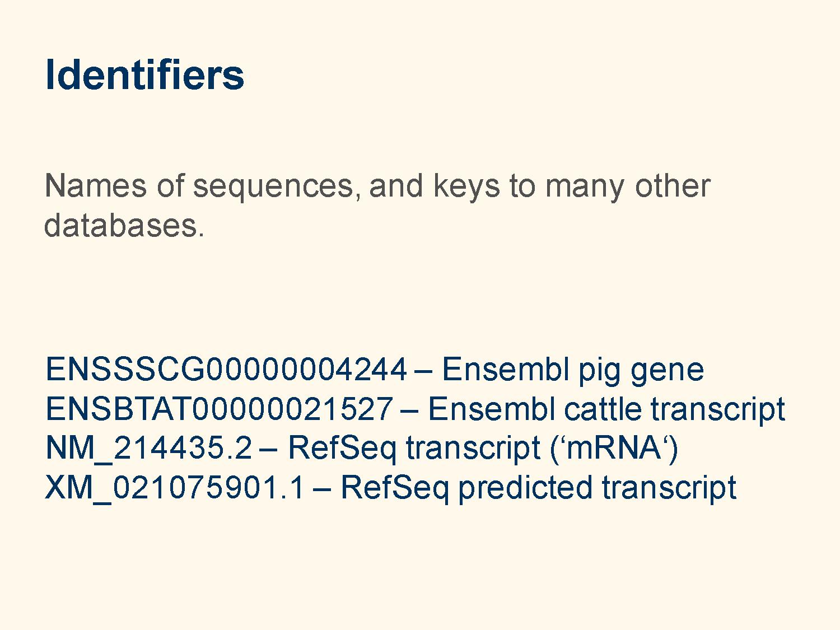840x630 pixels.
Task: Click the phrase 'keys to many other'
Action: [572, 187]
